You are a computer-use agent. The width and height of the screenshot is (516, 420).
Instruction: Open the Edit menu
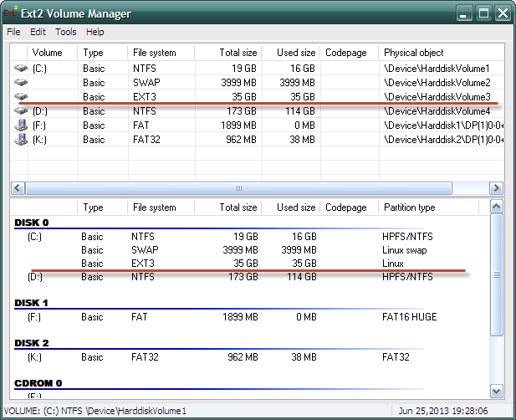[38, 32]
